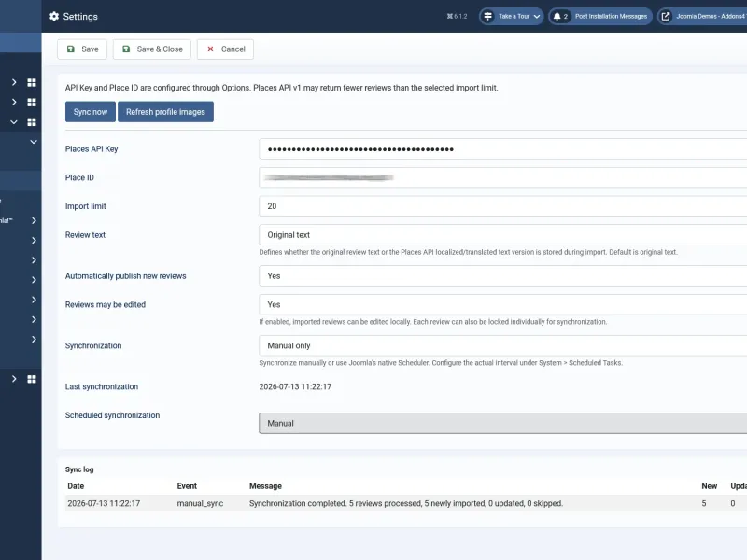Click into the Place ID input field
The width and height of the screenshot is (747, 560).
pyautogui.click(x=502, y=177)
